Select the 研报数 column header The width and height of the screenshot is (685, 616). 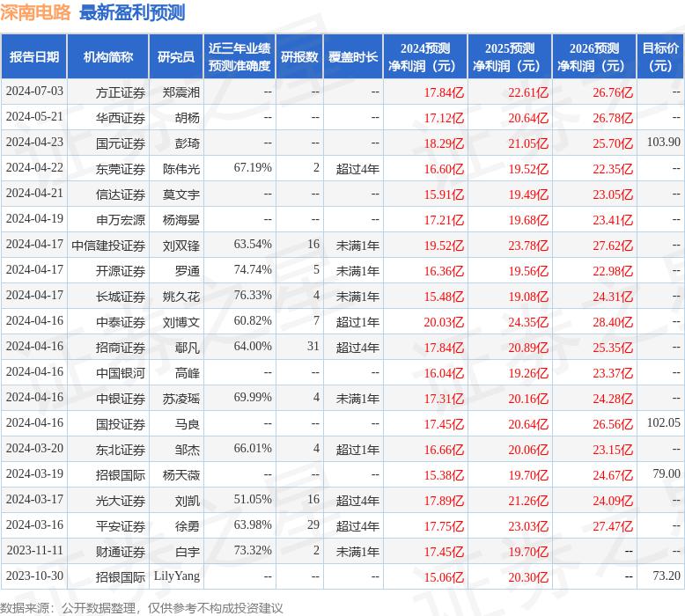point(298,57)
